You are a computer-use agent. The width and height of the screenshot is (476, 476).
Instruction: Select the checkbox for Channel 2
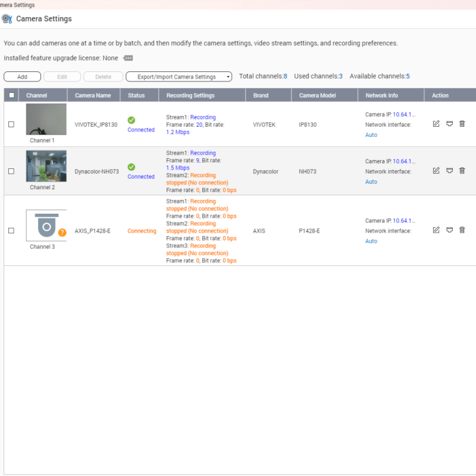tap(10, 171)
